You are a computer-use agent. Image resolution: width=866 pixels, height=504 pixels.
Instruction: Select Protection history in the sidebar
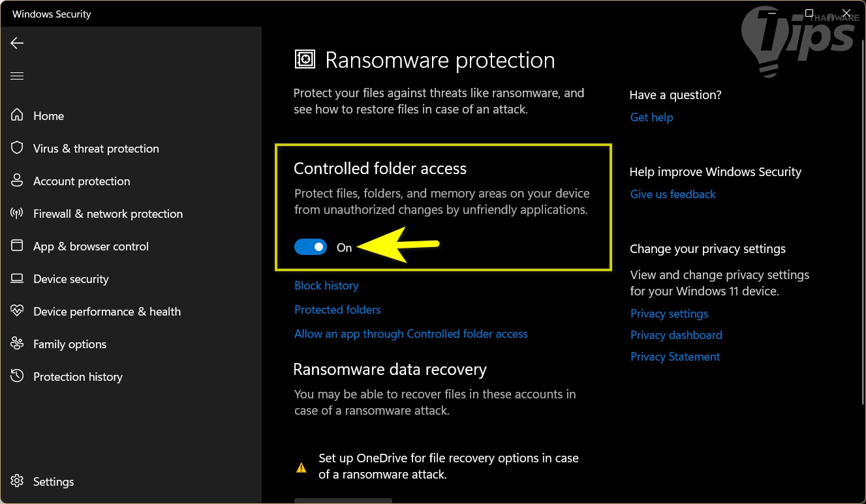click(x=78, y=377)
